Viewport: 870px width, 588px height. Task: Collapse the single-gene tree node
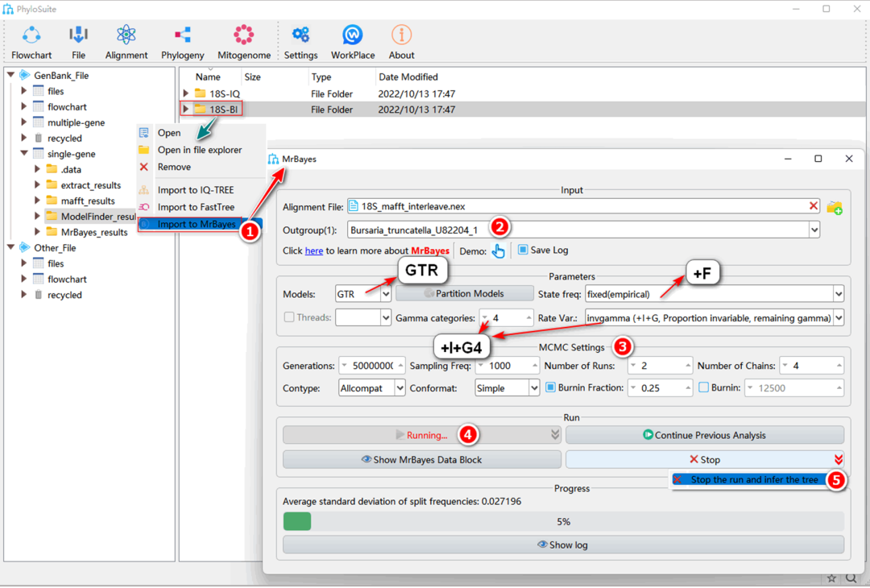pyautogui.click(x=24, y=154)
